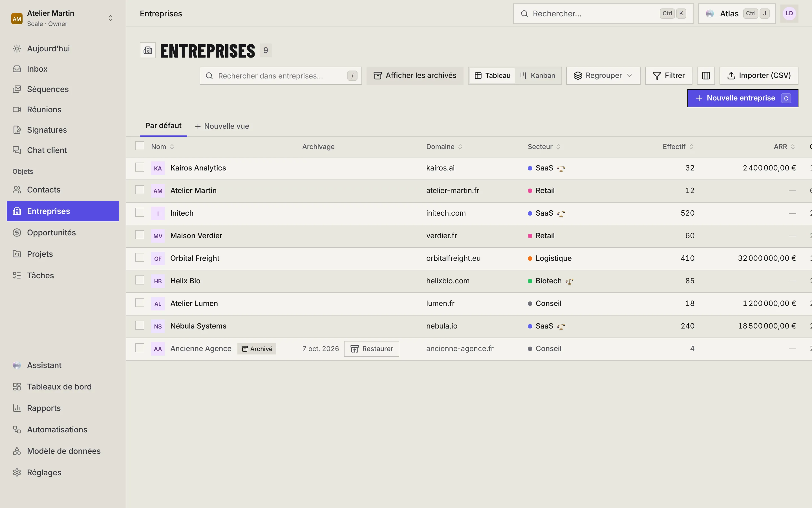Click the LD user avatar
The height and width of the screenshot is (508, 812).
coord(789,14)
